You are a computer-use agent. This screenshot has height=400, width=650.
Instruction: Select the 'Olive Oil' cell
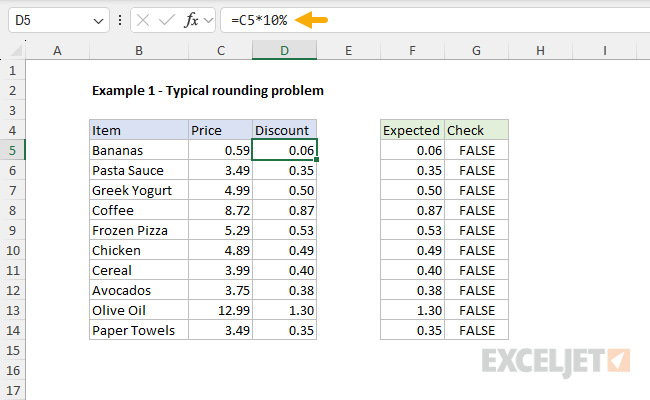point(139,310)
